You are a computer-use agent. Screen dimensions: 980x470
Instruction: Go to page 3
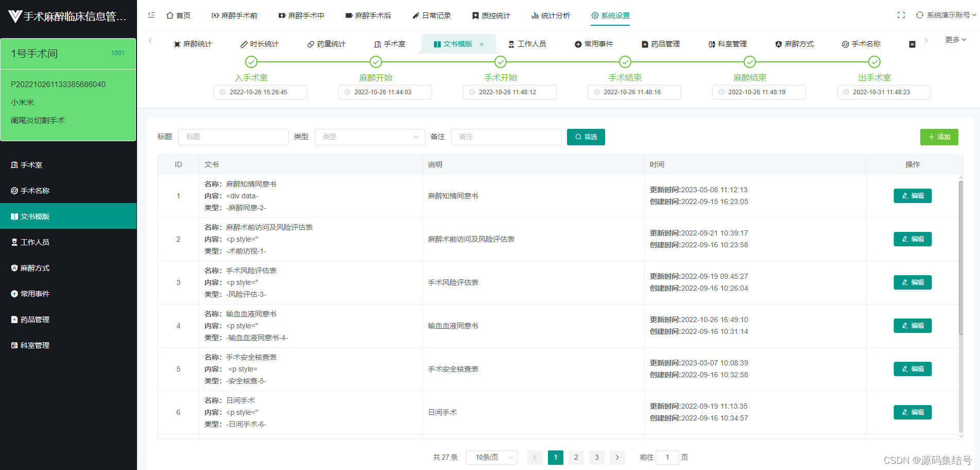pos(597,457)
